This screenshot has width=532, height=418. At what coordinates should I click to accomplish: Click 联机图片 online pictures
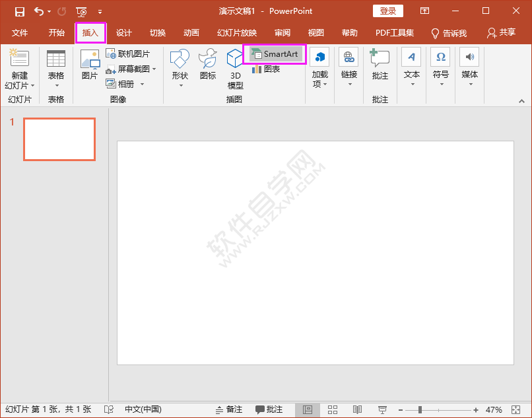coord(127,53)
